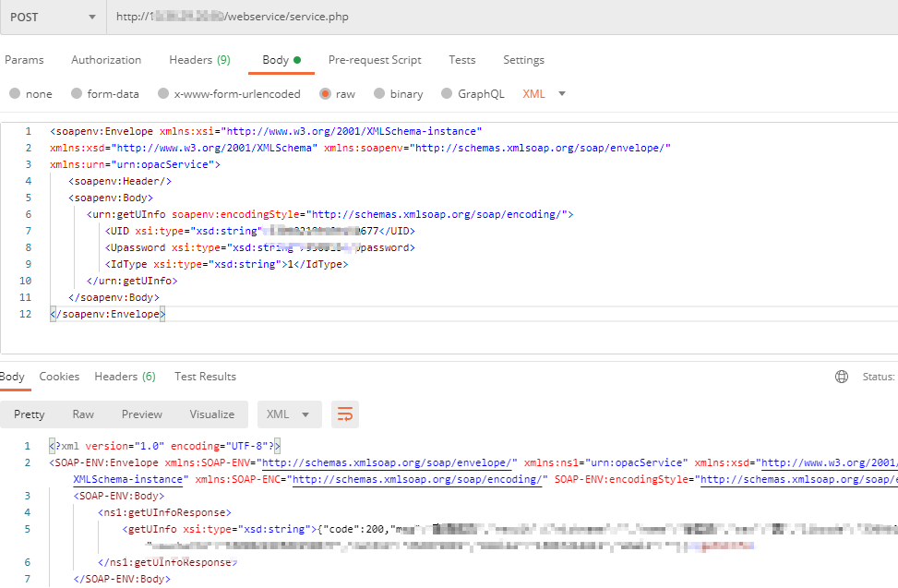This screenshot has height=588, width=898.
Task: Click the ns1:getUInfoResponse opening tag
Action: pos(164,512)
